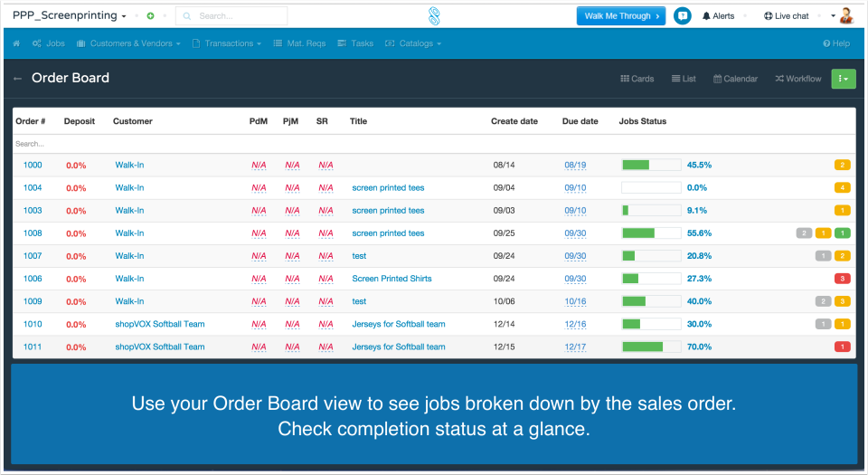Click the orange badge 1 on order 1003

(x=842, y=211)
